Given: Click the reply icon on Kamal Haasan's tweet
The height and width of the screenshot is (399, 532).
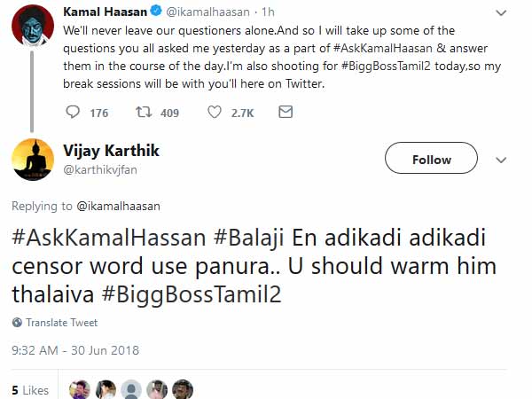Looking at the screenshot, I should (x=74, y=113).
